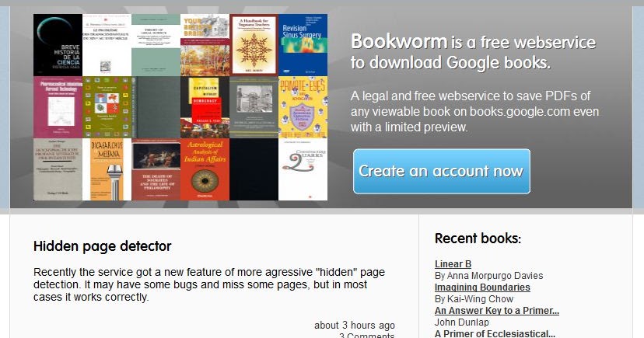Image resolution: width=644 pixels, height=338 pixels.
Task: Click the Hidden page detector post title
Action: click(102, 246)
